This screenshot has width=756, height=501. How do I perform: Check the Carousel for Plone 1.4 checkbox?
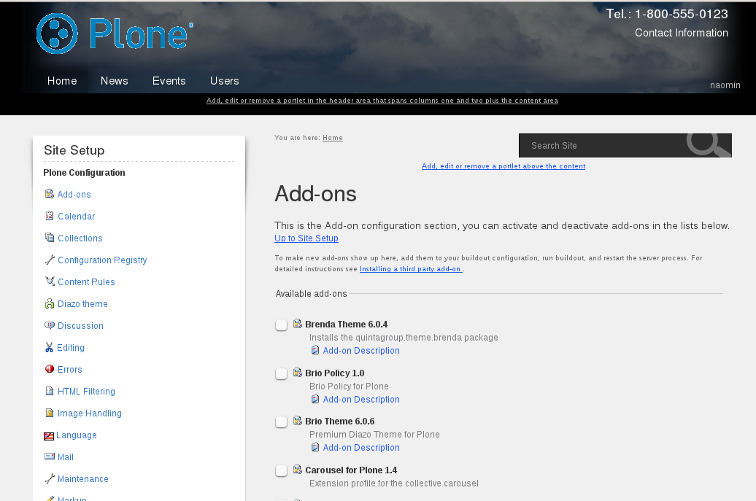[x=282, y=471]
